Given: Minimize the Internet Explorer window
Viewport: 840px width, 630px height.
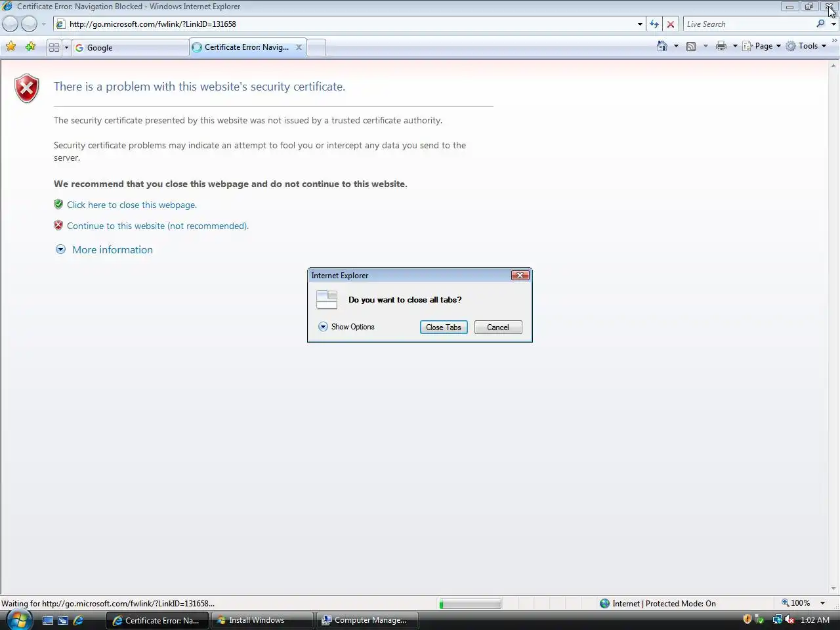Looking at the screenshot, I should click(789, 7).
